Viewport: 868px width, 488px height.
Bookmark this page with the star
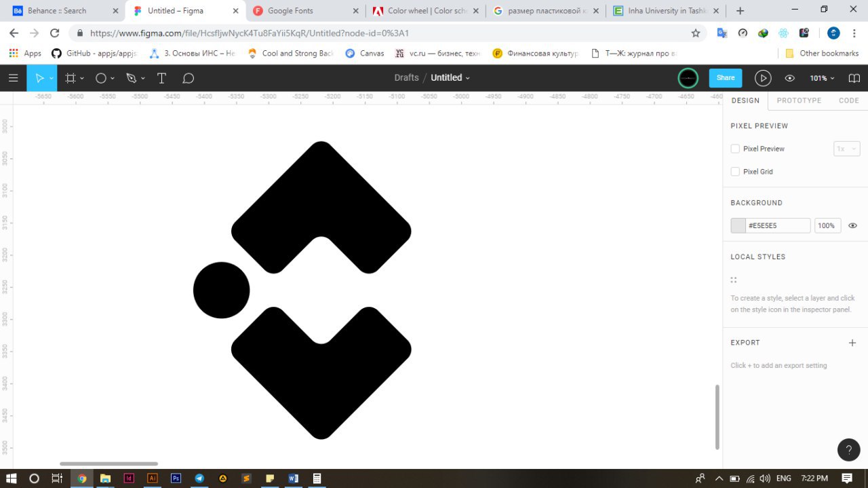pos(695,33)
